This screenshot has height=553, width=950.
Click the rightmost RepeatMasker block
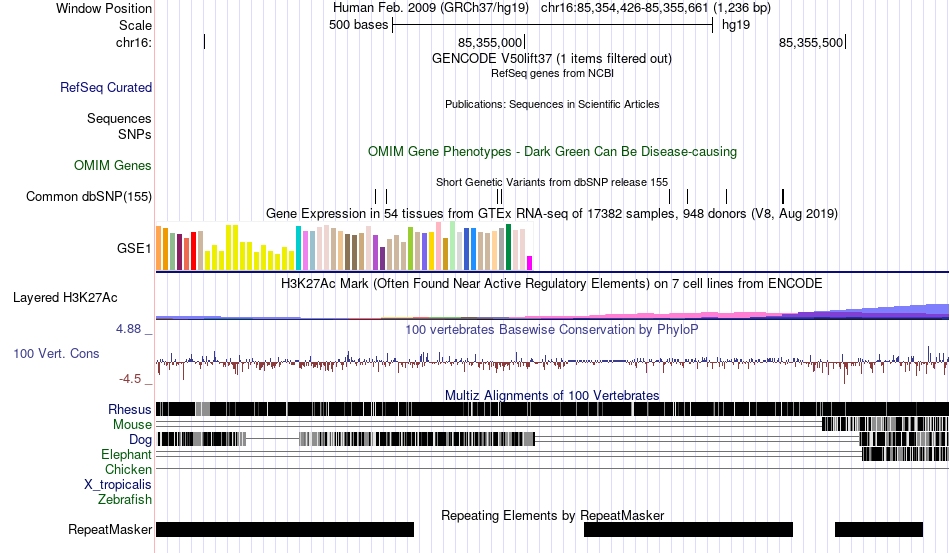click(x=879, y=529)
